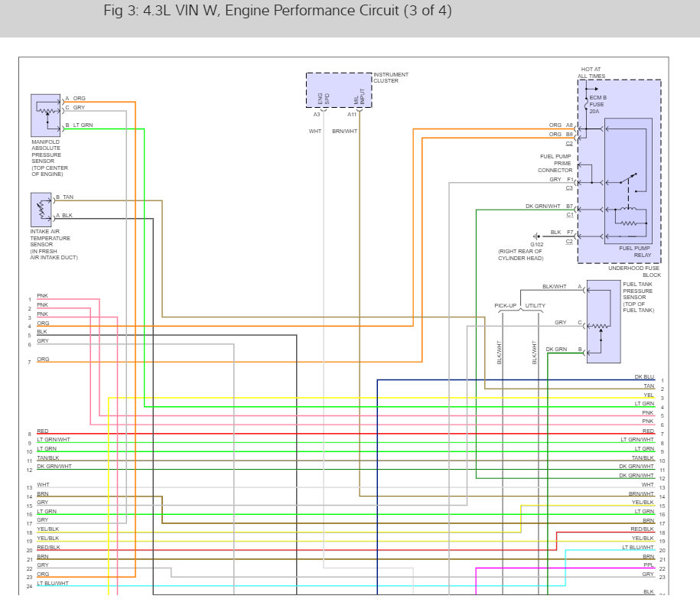Click the intake air temperature sensor symbol box
Viewport: 700px width, 612px height.
[41, 210]
